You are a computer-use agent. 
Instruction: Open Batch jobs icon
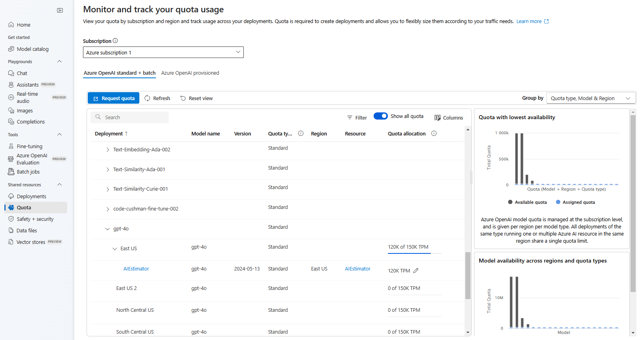coord(11,172)
